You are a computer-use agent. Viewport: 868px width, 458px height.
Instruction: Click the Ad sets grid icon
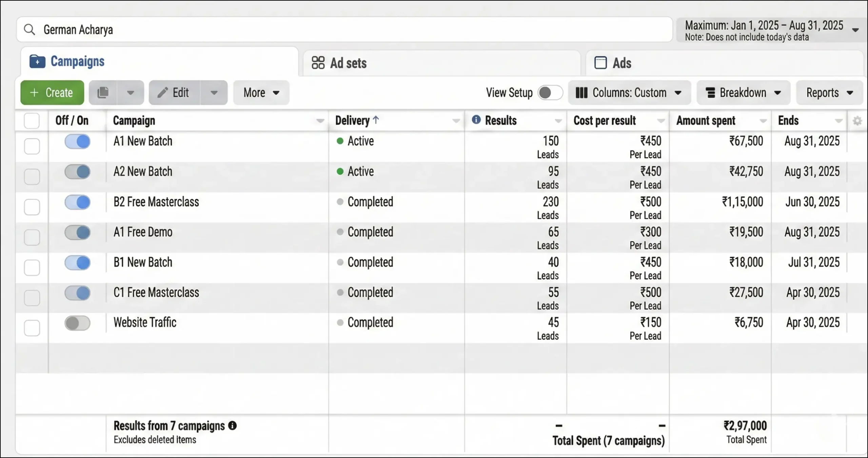318,63
